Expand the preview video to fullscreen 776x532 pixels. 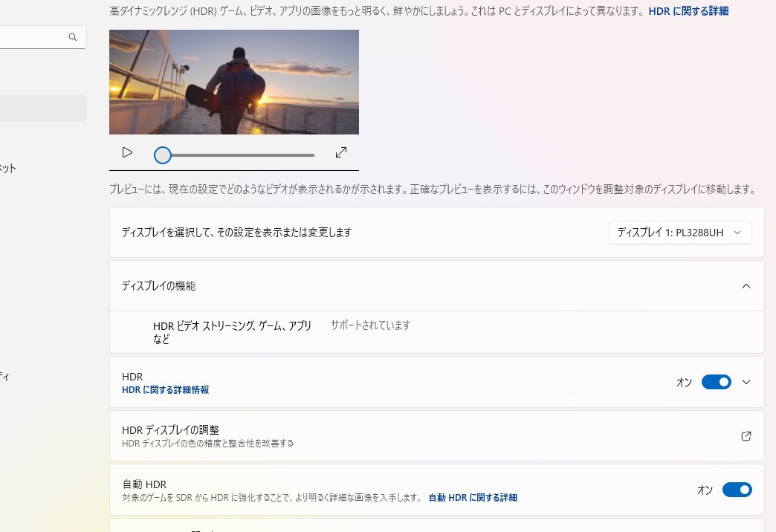(x=340, y=152)
